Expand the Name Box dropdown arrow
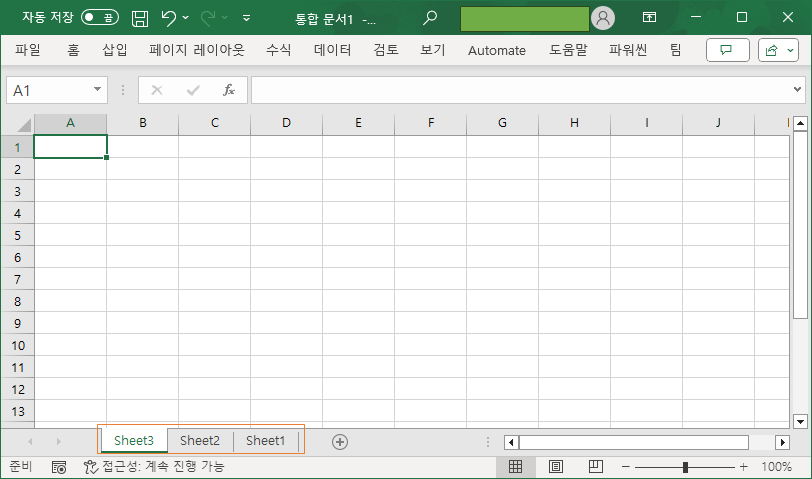This screenshot has width=812, height=479. pyautogui.click(x=97, y=90)
